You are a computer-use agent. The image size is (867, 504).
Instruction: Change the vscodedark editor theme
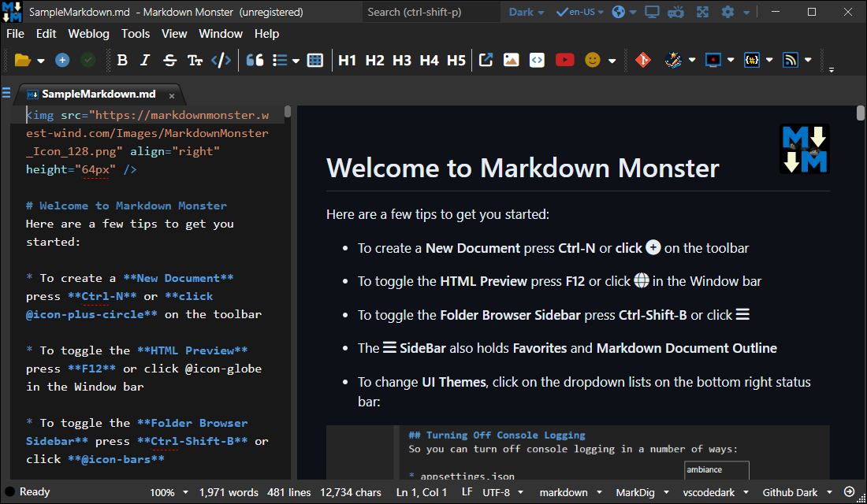pos(716,492)
